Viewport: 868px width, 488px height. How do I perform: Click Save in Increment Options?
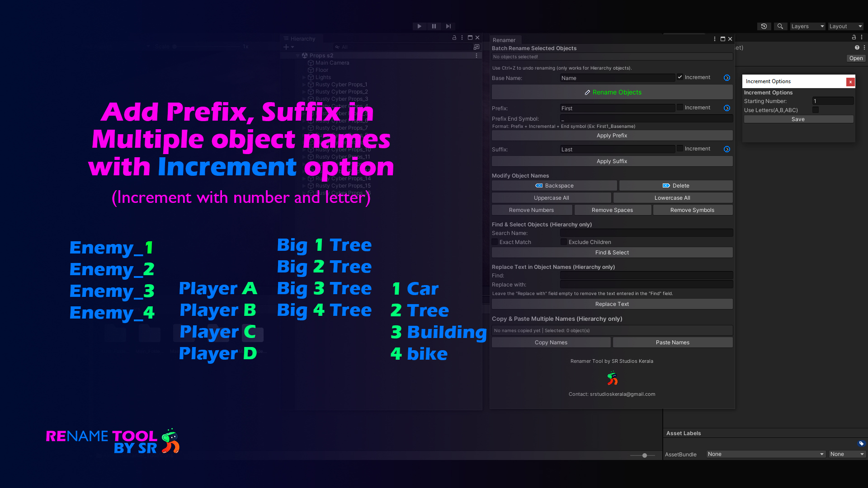click(798, 119)
